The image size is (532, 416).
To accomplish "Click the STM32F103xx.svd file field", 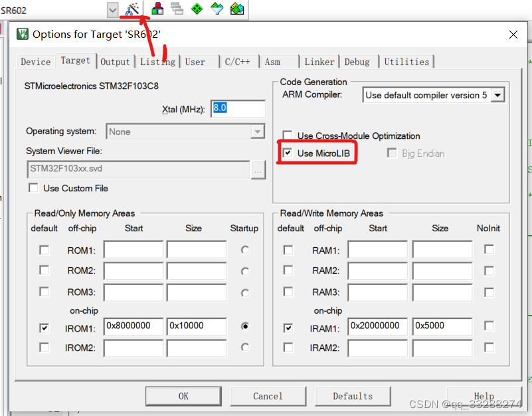I will (138, 169).
